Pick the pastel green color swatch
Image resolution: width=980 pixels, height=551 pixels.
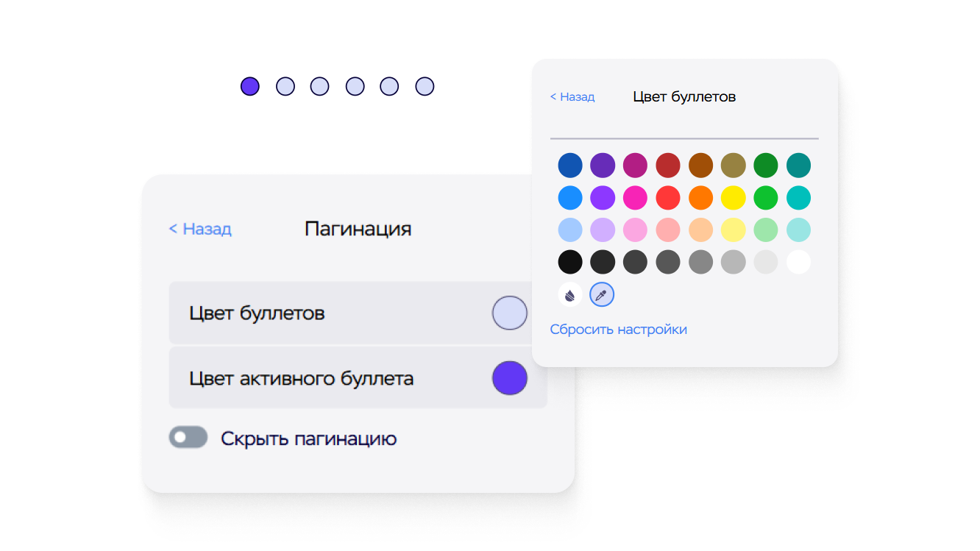coord(766,230)
